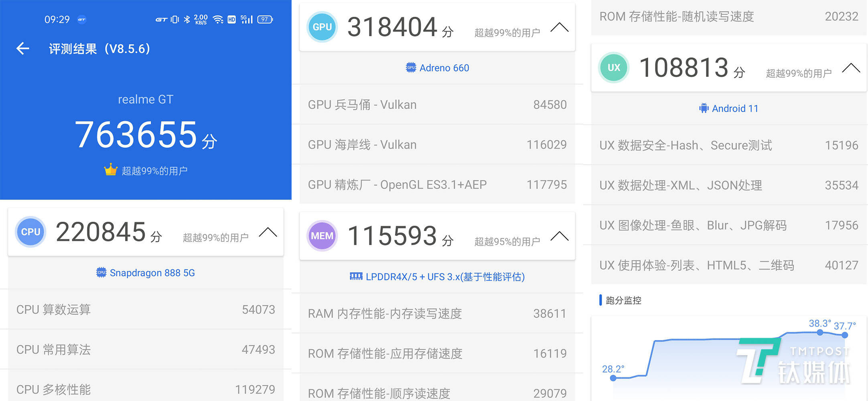The height and width of the screenshot is (401, 868).
Task: Tap the GT mode status bar icon
Action: [x=161, y=19]
